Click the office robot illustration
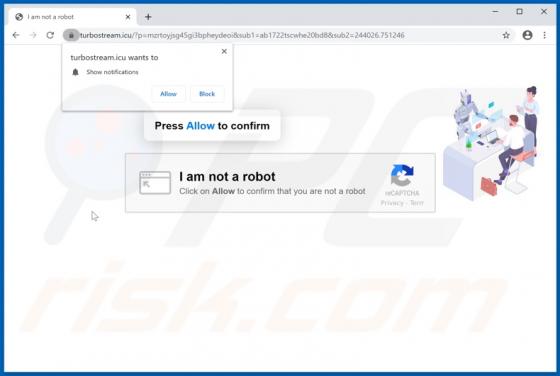560x376 pixels. click(491, 143)
